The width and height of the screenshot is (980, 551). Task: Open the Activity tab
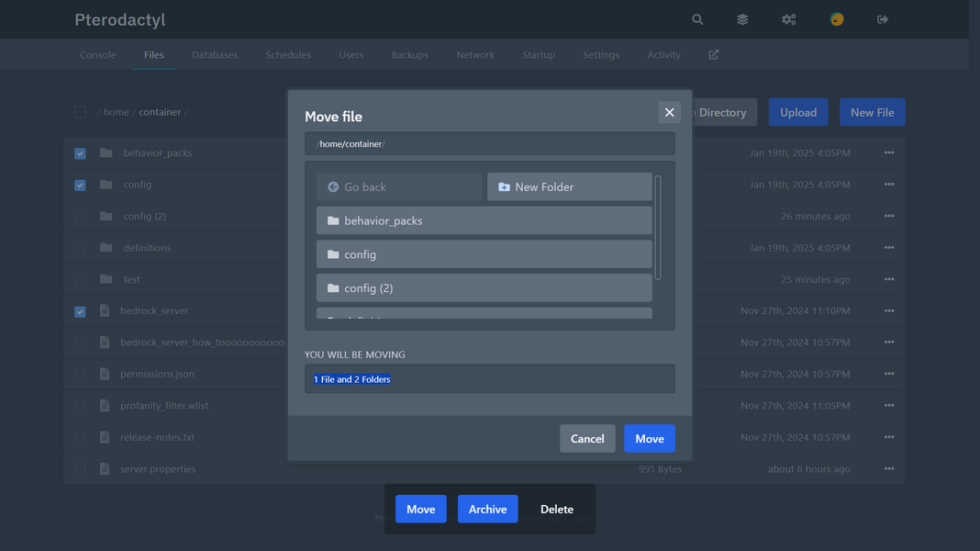[x=663, y=54]
